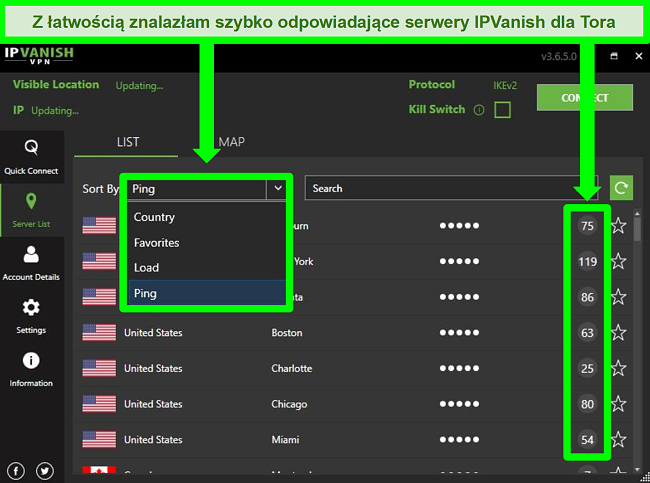Select the United States Boston row

(353, 333)
